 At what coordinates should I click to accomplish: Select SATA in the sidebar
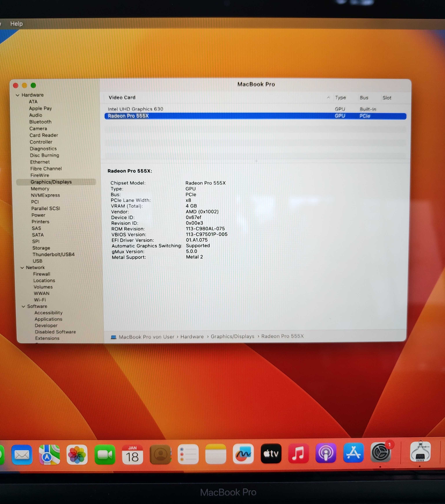click(38, 235)
